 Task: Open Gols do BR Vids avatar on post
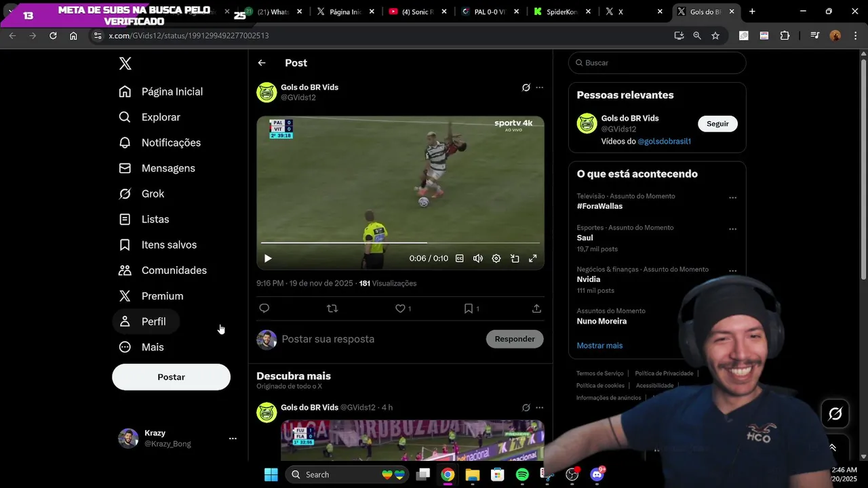[267, 92]
